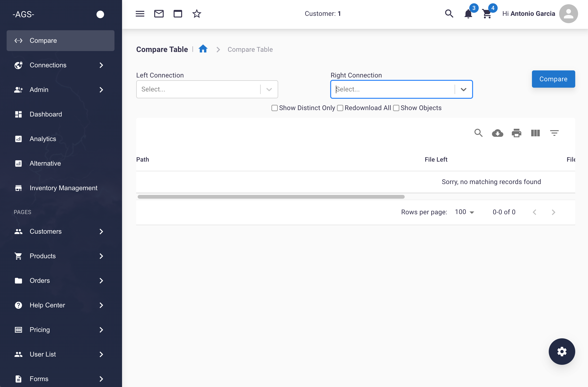Screen dimensions: 588x387
Task: Toggle the Show Objects checkbox
Action: tap(396, 108)
